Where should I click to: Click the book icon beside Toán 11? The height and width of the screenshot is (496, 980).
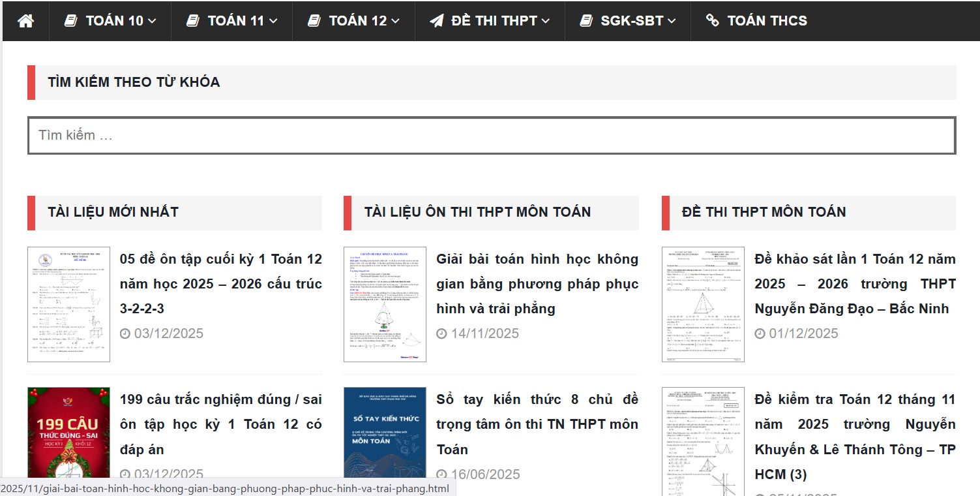(x=193, y=21)
